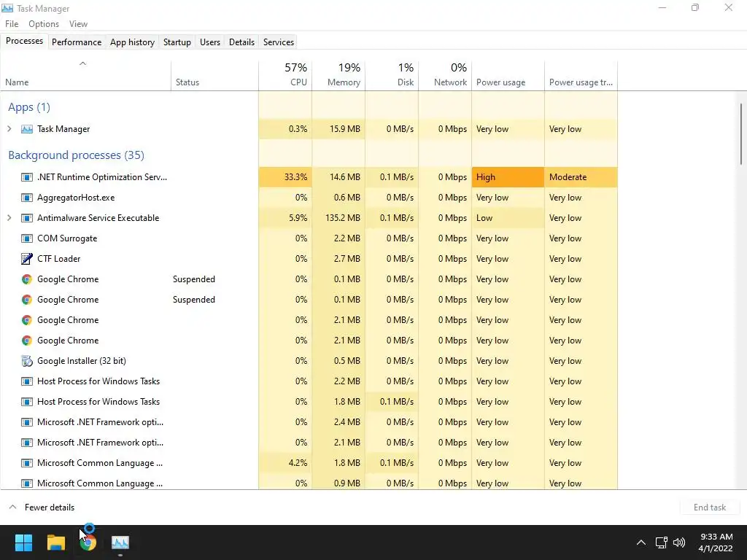Viewport: 747px width, 560px height.
Task: Show hidden icons in system tray
Action: (641, 542)
